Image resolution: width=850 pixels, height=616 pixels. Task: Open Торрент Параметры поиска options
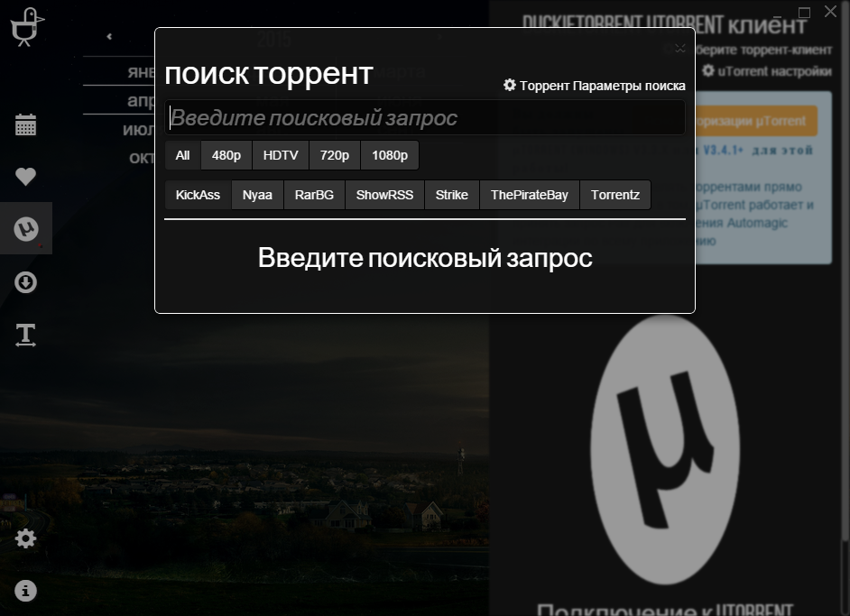[x=595, y=85]
